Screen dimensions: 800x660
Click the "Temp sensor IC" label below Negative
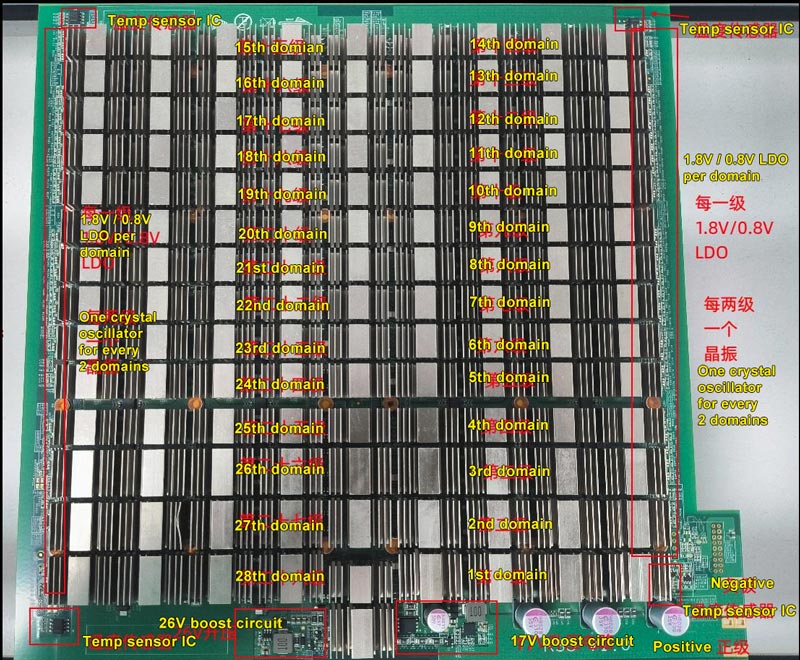click(x=739, y=610)
